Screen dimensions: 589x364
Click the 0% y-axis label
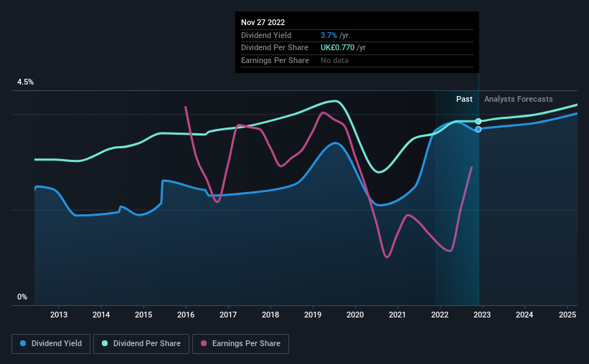click(x=22, y=297)
